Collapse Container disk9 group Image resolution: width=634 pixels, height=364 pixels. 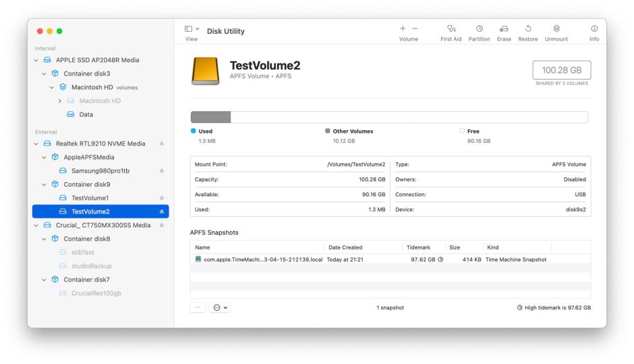45,185
